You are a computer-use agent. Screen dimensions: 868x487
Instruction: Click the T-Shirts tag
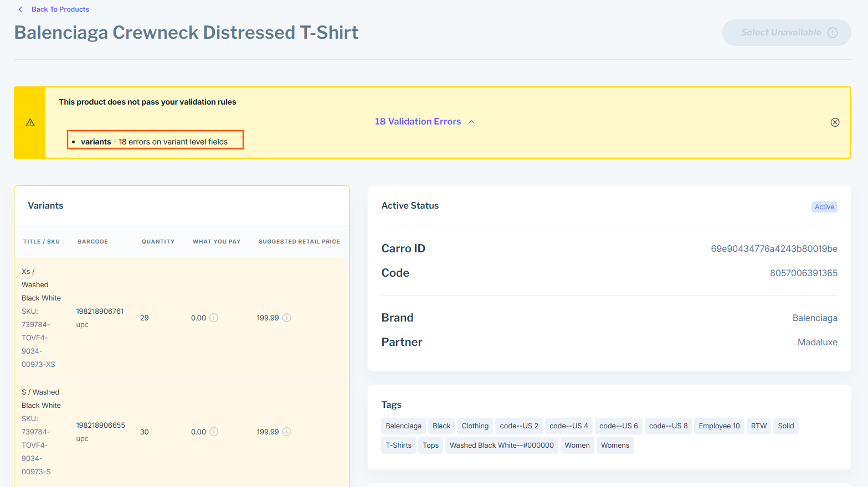pos(398,445)
